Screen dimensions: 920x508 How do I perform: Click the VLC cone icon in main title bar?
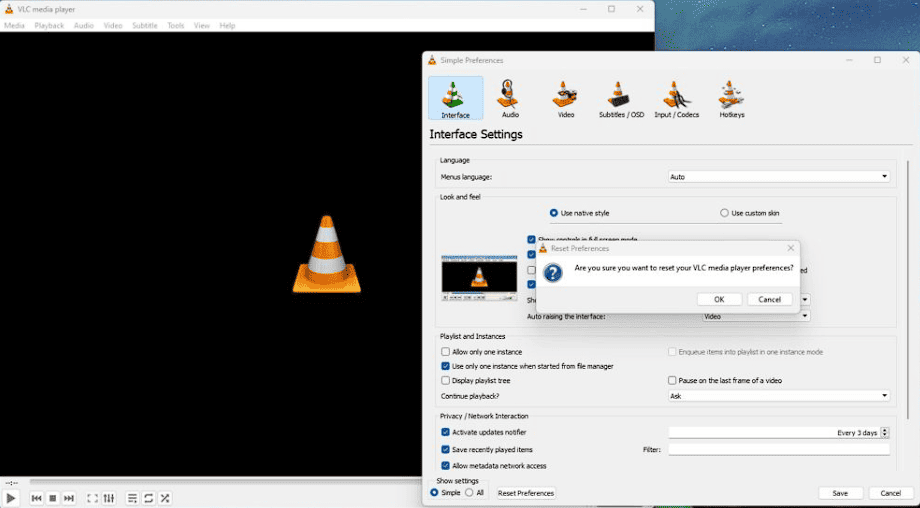pos(9,9)
